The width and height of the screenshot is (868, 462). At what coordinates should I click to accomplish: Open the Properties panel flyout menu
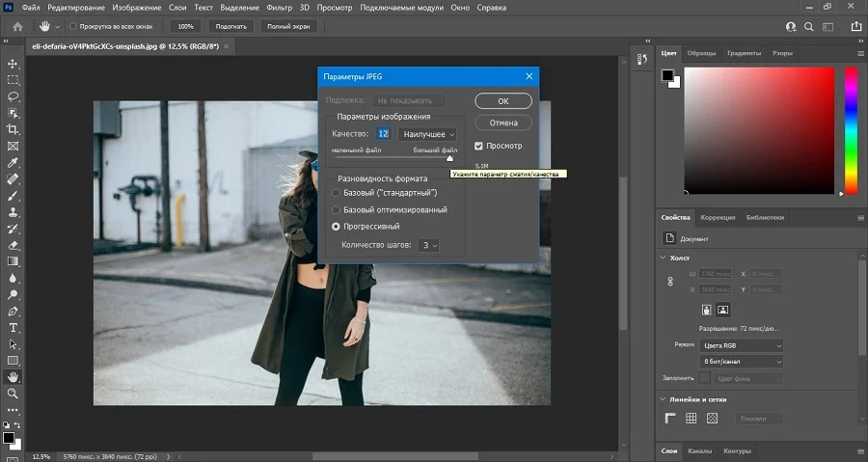tap(860, 218)
